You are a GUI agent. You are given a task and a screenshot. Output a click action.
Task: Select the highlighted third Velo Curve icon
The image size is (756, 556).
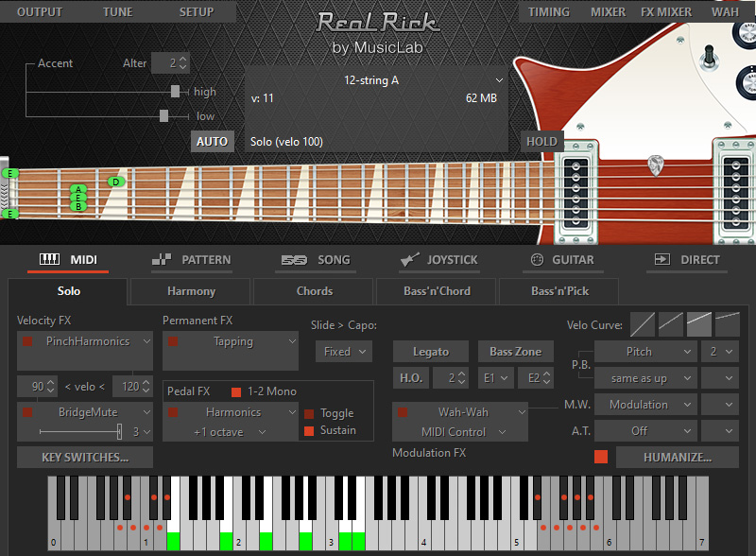point(699,324)
